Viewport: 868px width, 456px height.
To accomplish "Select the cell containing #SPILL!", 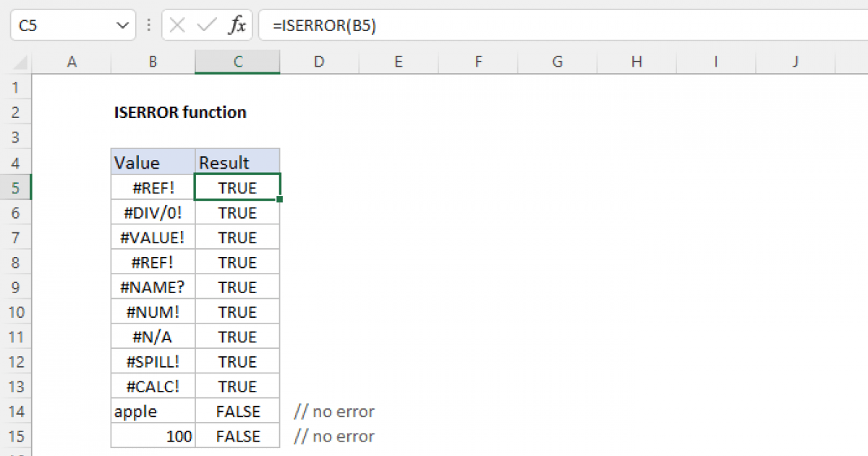I will (152, 361).
